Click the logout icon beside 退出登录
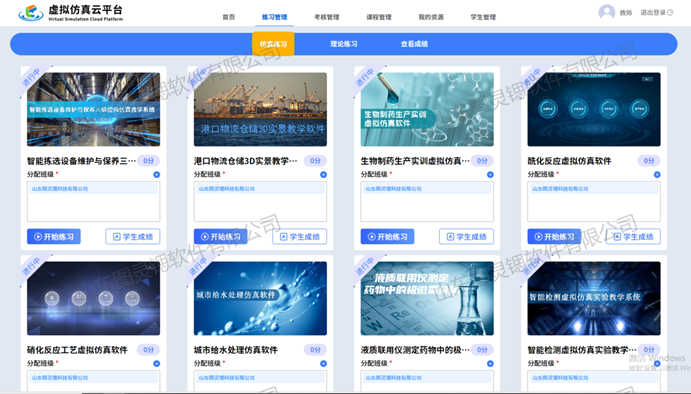Screen dimensions: 691x394 (670, 12)
